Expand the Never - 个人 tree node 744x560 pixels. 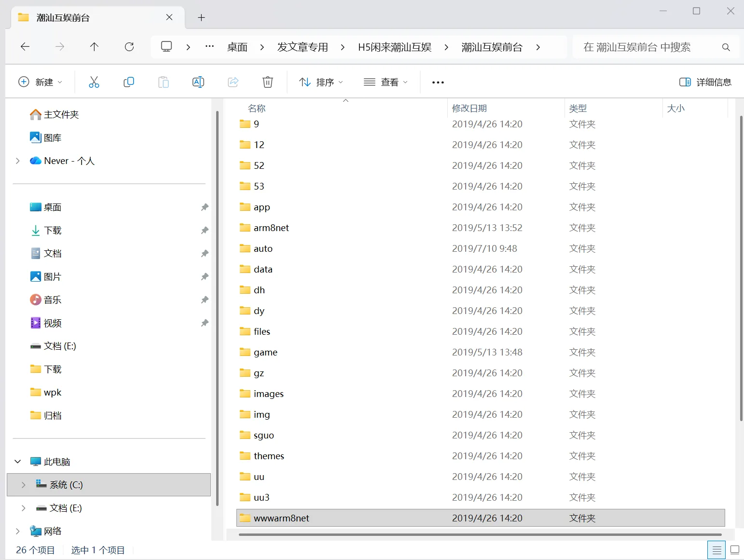(x=18, y=161)
